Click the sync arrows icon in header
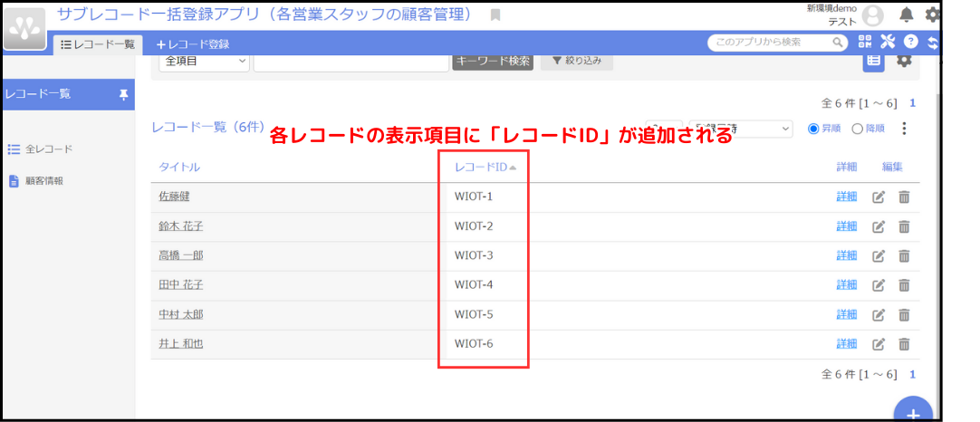This screenshot has width=980, height=422. click(x=933, y=43)
